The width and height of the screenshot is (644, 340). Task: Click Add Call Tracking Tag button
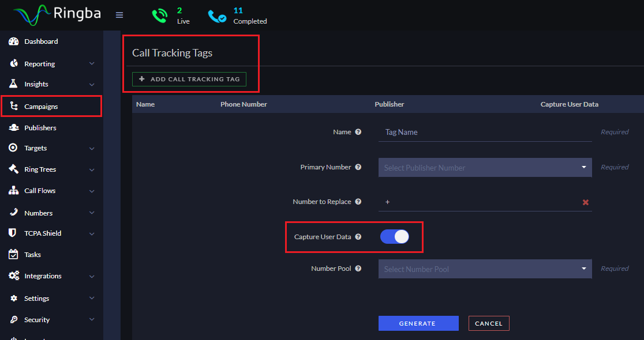click(x=189, y=79)
